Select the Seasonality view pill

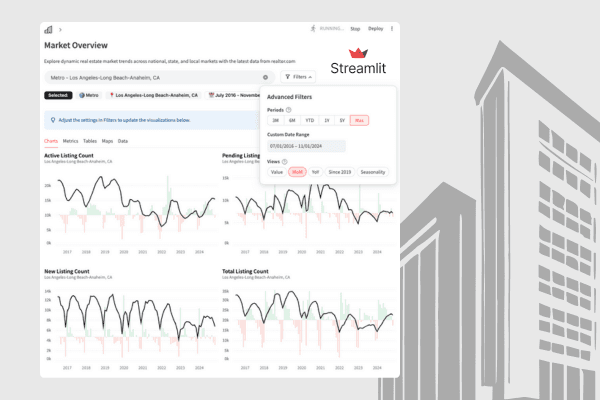(x=373, y=172)
